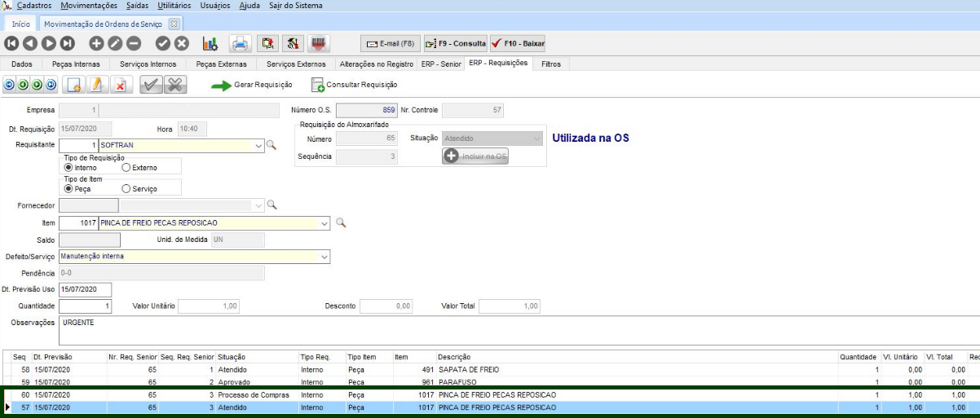The image size is (980, 418).
Task: Click the Incluir na OS button
Action: click(475, 156)
